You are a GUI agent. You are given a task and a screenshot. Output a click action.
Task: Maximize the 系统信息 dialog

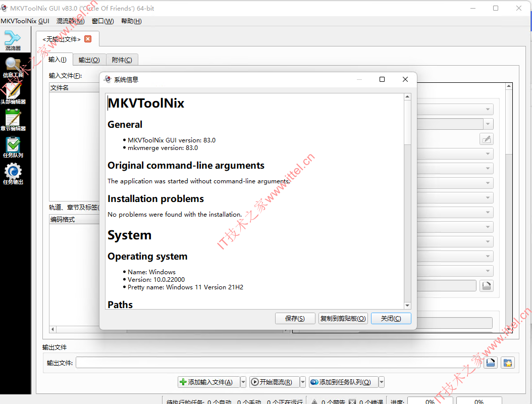(382, 79)
